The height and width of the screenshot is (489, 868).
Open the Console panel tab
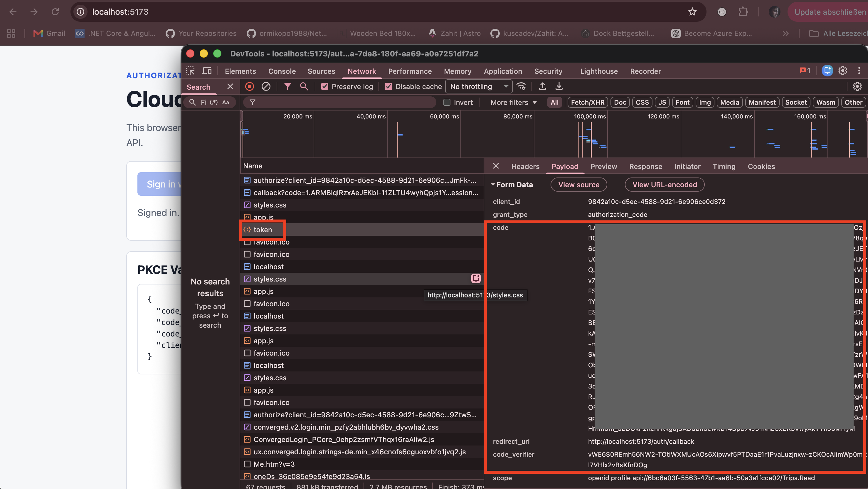282,71
